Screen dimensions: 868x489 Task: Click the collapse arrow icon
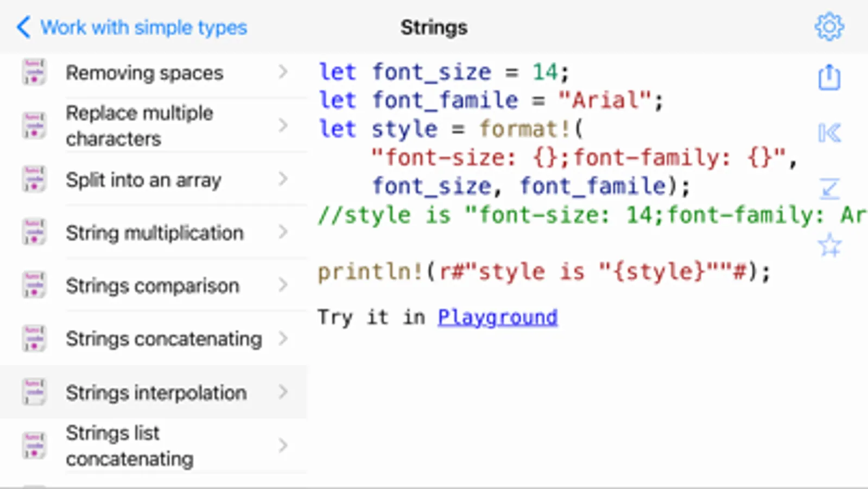pyautogui.click(x=829, y=189)
